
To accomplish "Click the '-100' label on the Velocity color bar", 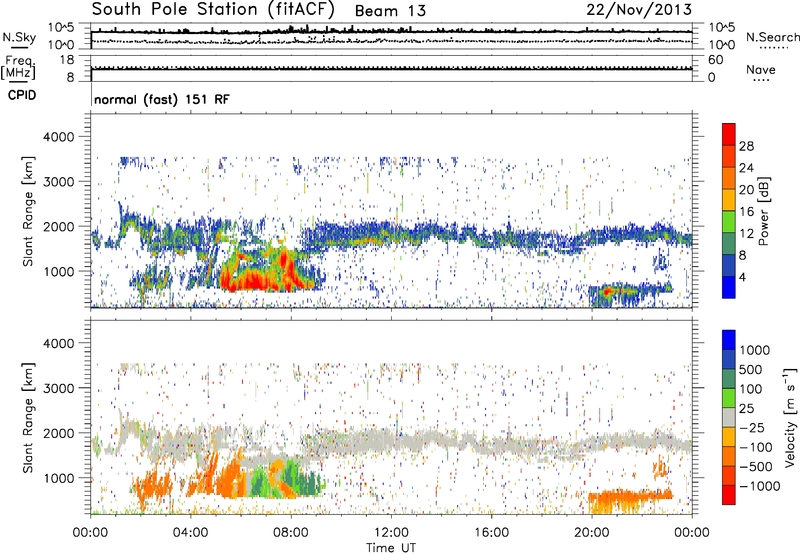I will click(755, 447).
